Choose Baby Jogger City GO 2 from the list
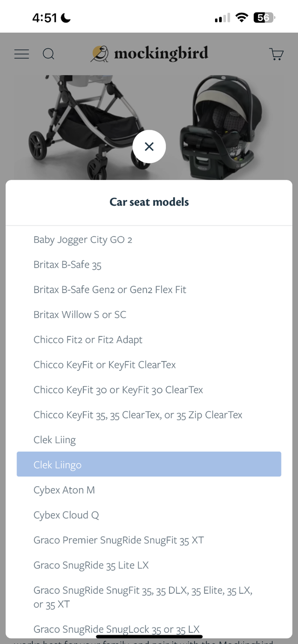Screen dimensions: 298x644 pos(83,239)
